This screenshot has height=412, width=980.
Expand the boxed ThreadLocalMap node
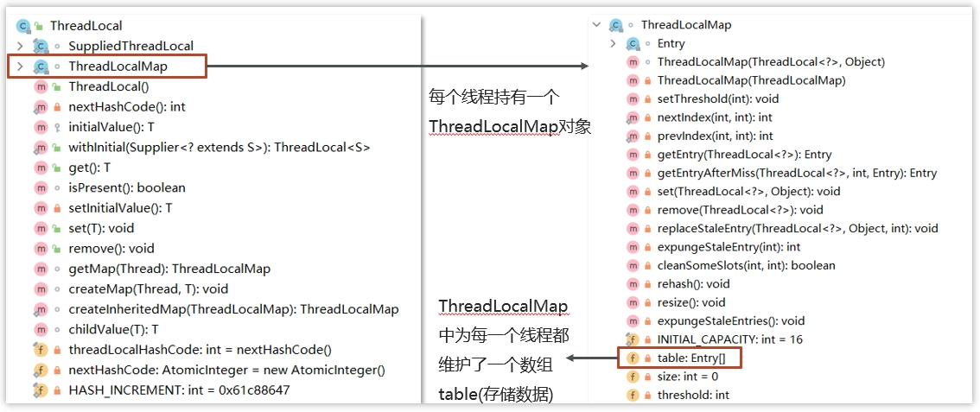coord(21,66)
